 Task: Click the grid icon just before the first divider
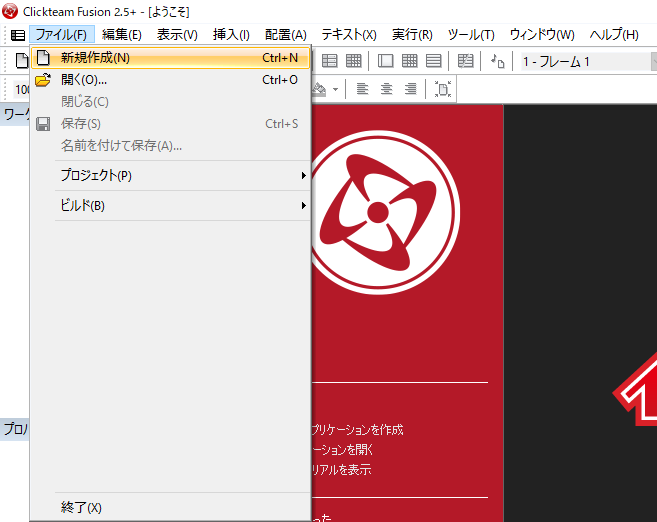click(354, 61)
